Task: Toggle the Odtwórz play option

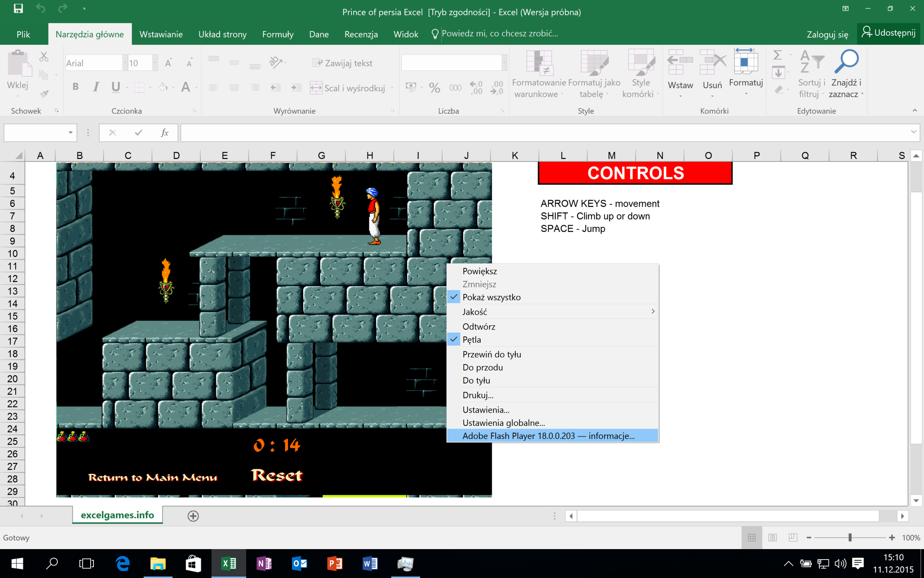Action: pyautogui.click(x=479, y=327)
